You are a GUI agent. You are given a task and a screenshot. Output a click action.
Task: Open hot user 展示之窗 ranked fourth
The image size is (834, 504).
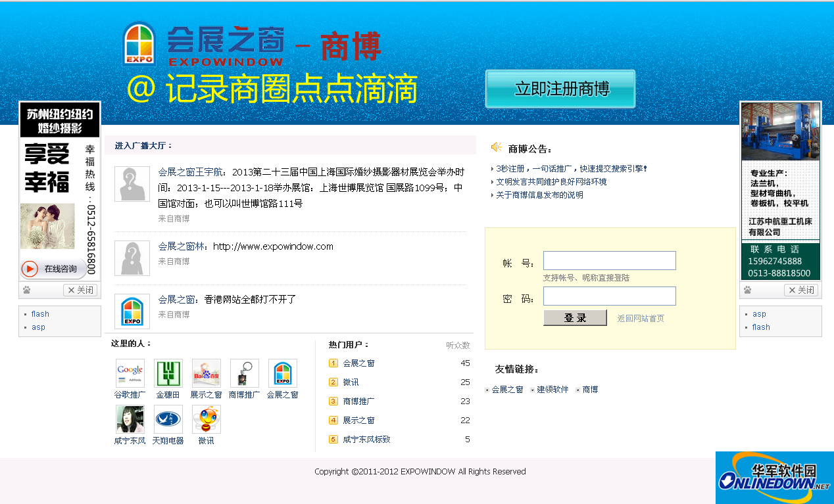coord(359,421)
